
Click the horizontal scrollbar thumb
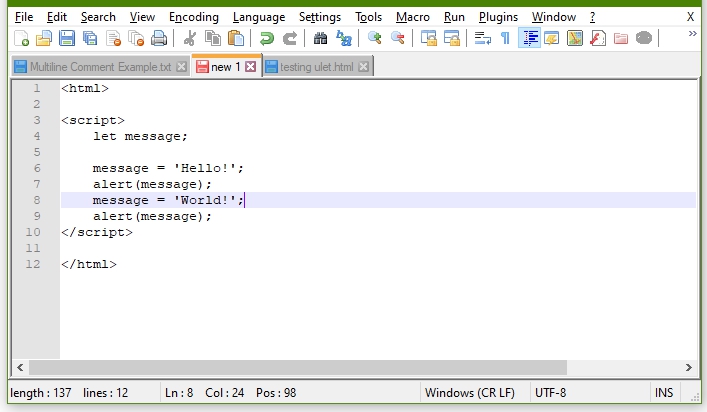coord(298,367)
